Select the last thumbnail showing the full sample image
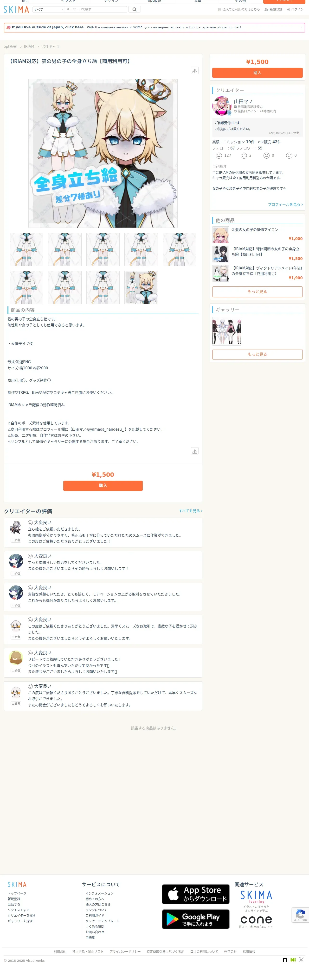Viewport: 309px width, 980px height. tap(141, 287)
